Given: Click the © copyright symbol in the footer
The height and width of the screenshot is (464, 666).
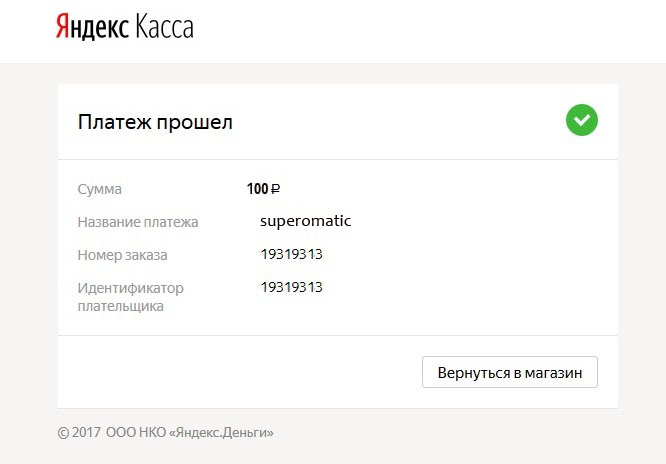Looking at the screenshot, I should [63, 433].
